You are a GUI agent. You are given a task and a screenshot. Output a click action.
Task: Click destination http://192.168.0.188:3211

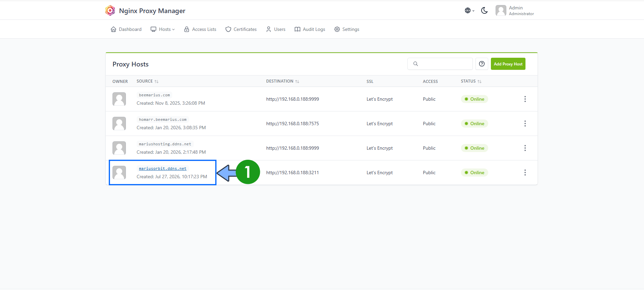pyautogui.click(x=292, y=173)
